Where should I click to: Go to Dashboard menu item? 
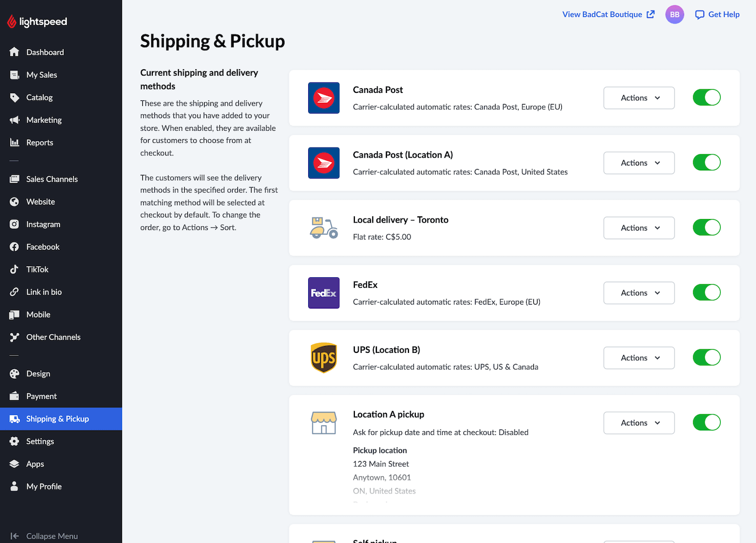(61, 52)
